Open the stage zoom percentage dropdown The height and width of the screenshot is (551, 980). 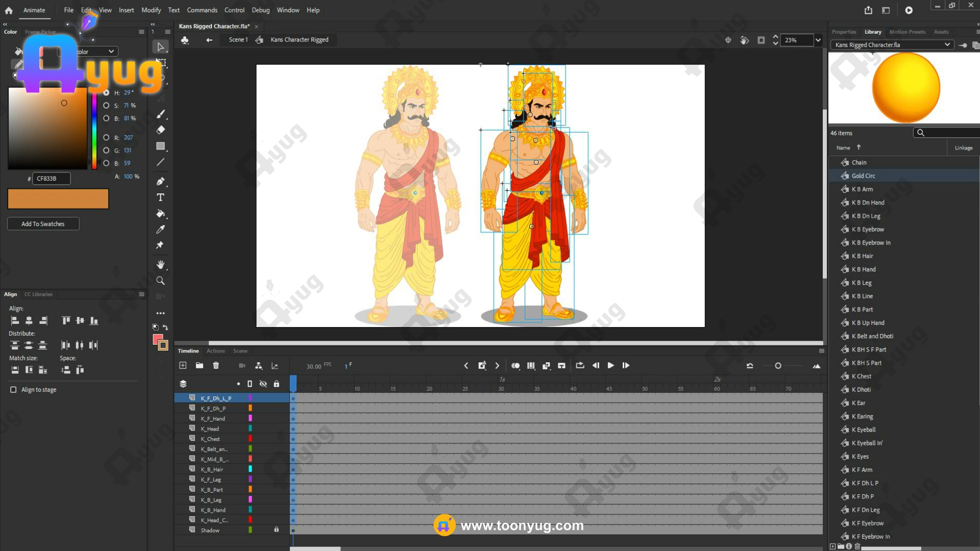tap(818, 40)
